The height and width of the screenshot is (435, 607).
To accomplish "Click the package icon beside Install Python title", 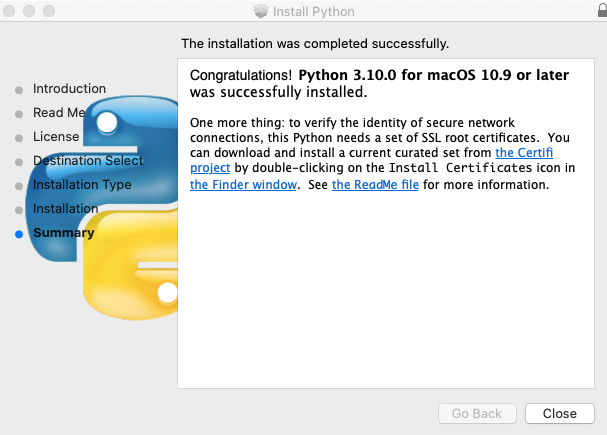I will pyautogui.click(x=261, y=11).
